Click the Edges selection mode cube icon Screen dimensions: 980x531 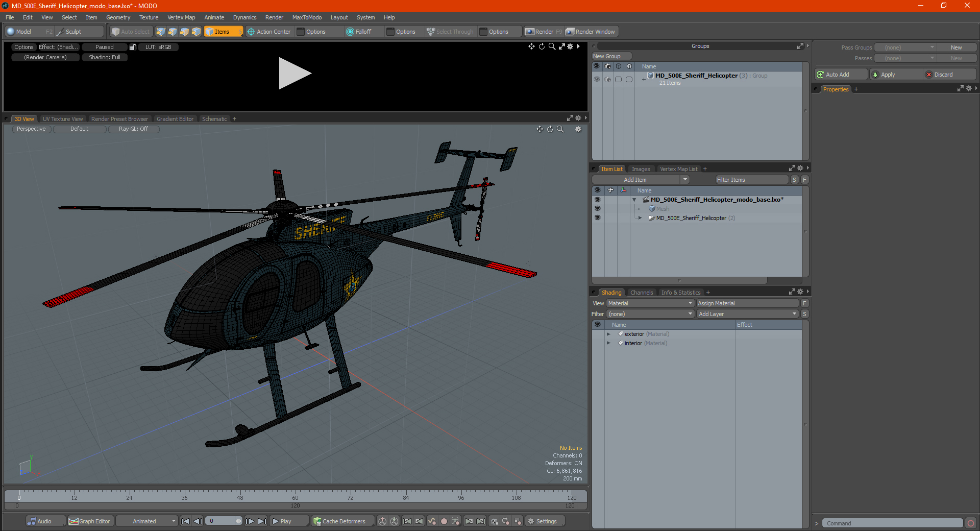(173, 32)
